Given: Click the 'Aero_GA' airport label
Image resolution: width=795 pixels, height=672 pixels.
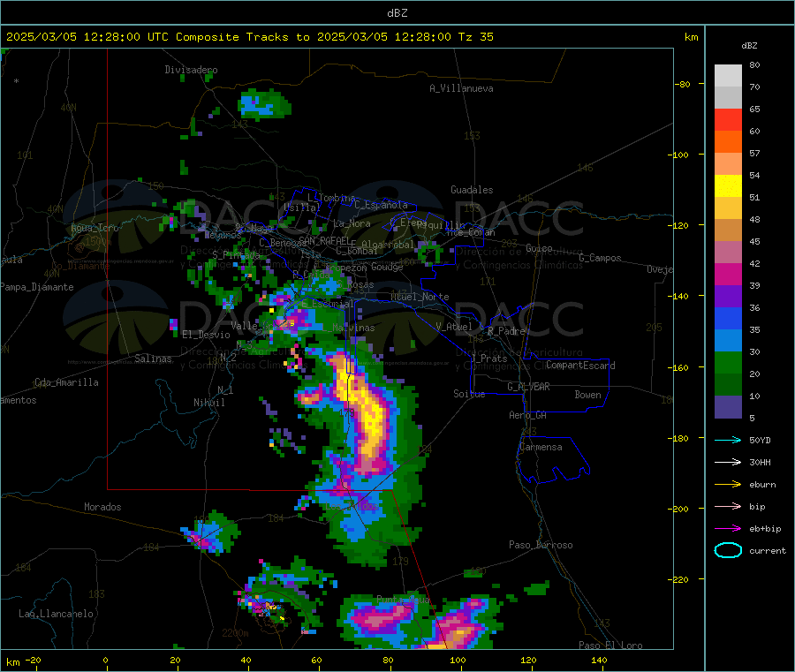Looking at the screenshot, I should (527, 415).
